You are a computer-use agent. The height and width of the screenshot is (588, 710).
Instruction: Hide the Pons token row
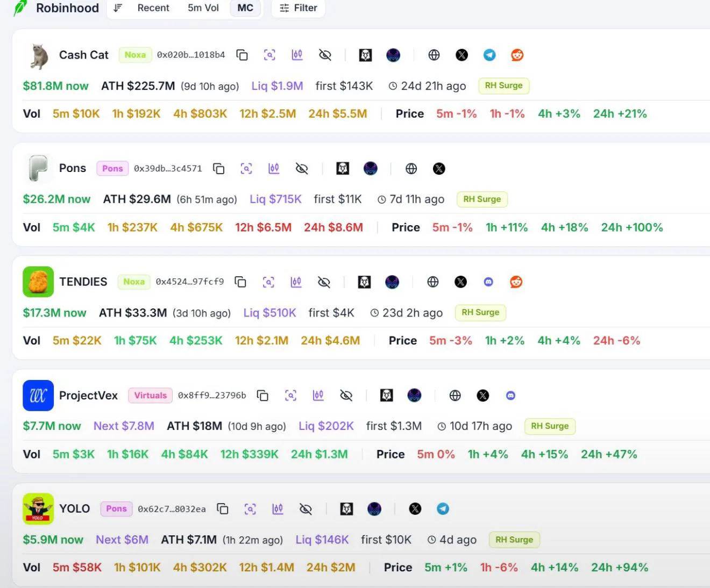(x=302, y=169)
